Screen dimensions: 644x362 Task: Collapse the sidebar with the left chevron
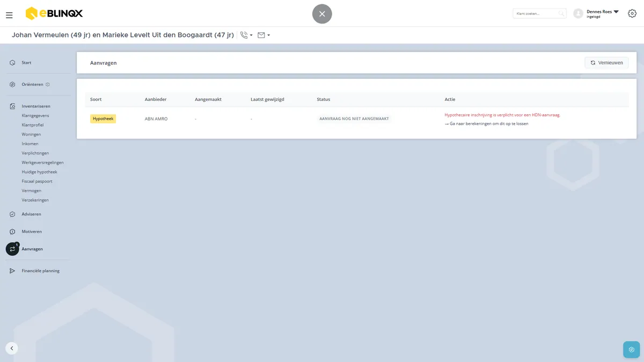coord(12,348)
